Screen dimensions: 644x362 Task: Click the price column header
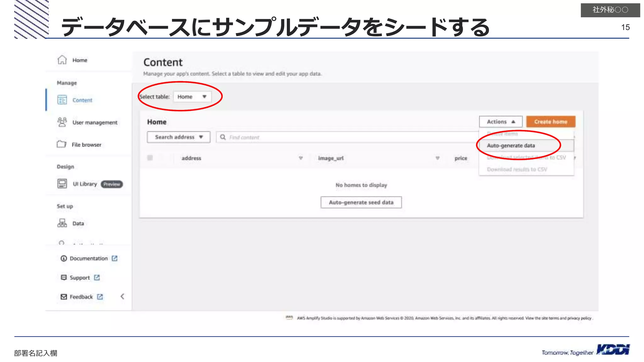tap(461, 158)
